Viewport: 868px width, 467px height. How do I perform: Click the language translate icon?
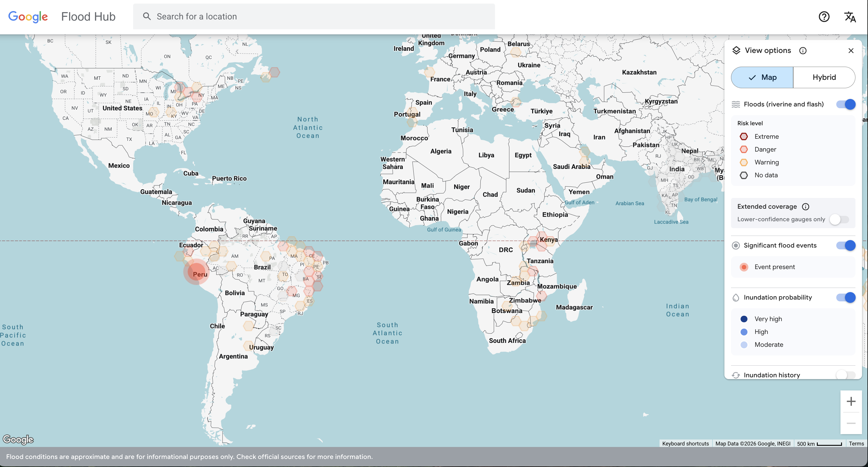pyautogui.click(x=849, y=16)
